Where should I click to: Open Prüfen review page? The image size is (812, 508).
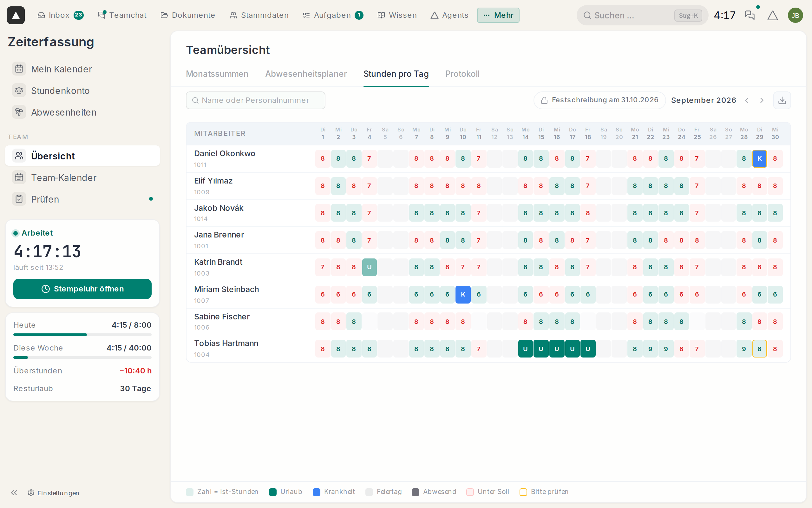[x=82, y=199]
